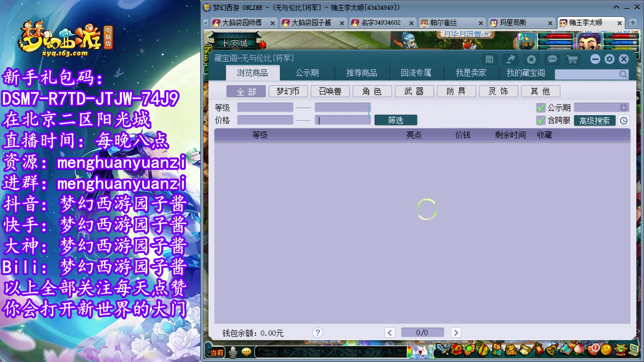Click the 筛选 filter button
This screenshot has width=644, height=362.
point(396,120)
